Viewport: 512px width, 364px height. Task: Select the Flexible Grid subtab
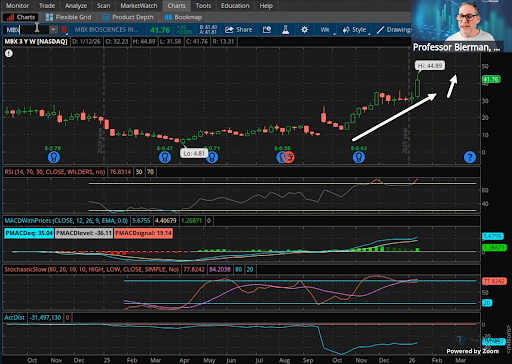point(69,17)
